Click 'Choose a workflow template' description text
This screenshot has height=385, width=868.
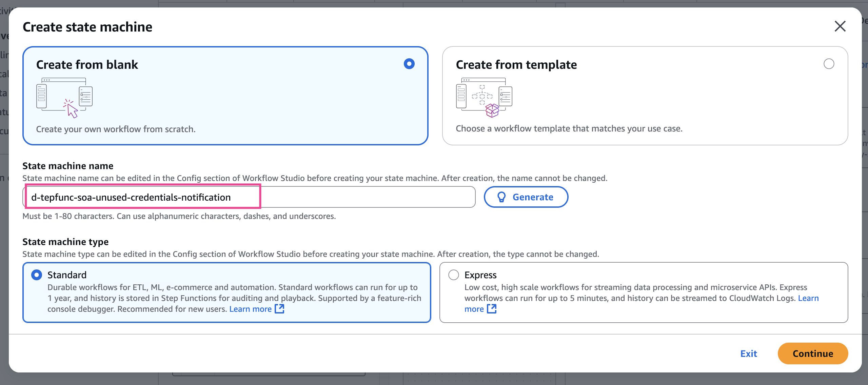(569, 128)
